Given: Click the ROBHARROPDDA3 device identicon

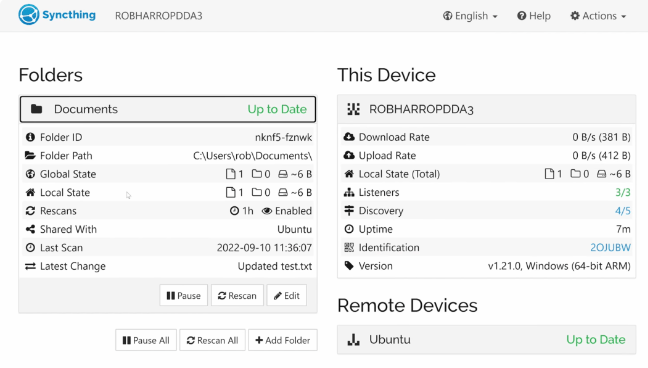Looking at the screenshot, I should pyautogui.click(x=353, y=109).
